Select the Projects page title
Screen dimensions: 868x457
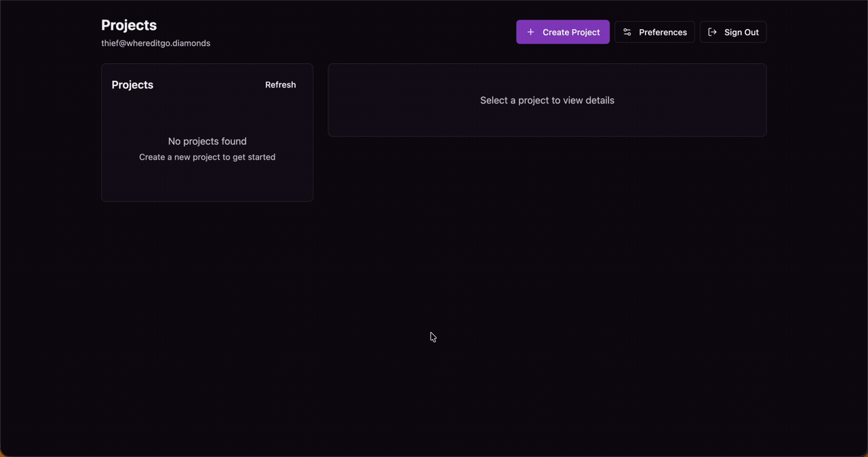[129, 24]
